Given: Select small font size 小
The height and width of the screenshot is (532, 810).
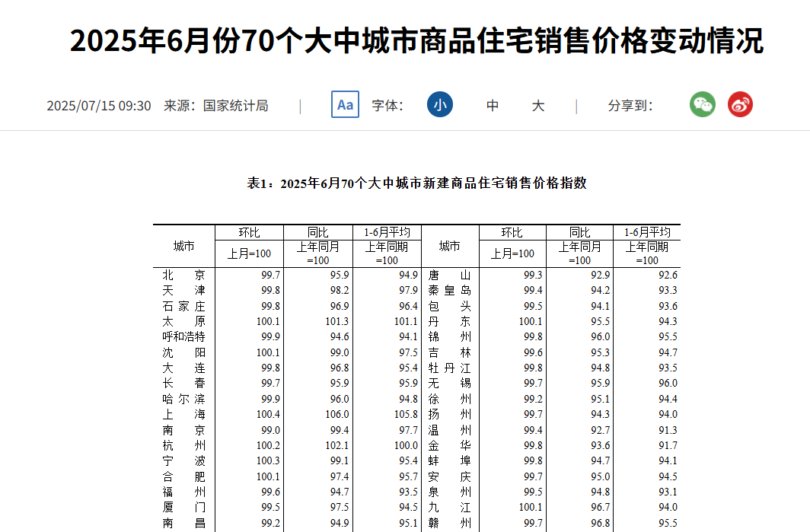Looking at the screenshot, I should click(439, 105).
